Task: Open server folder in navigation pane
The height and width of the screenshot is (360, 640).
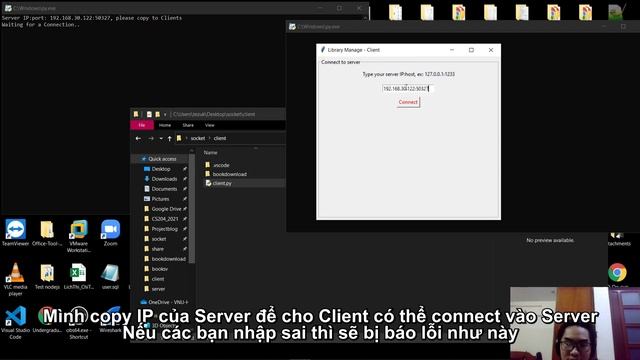Action: [x=158, y=289]
